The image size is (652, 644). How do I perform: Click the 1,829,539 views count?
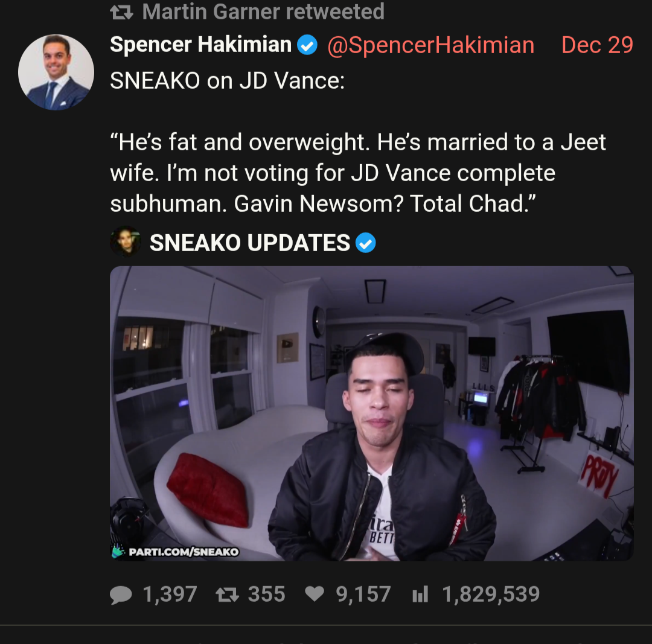[491, 595]
